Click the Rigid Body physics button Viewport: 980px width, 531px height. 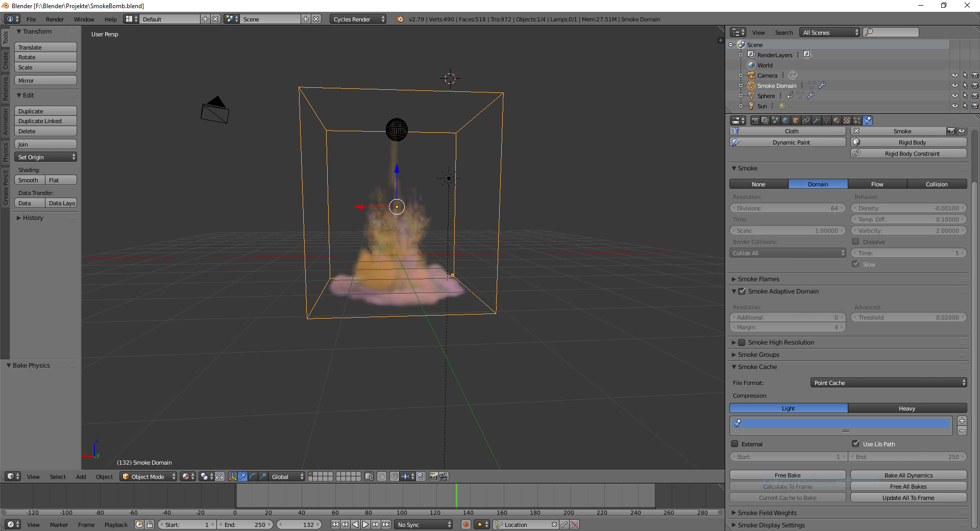909,142
